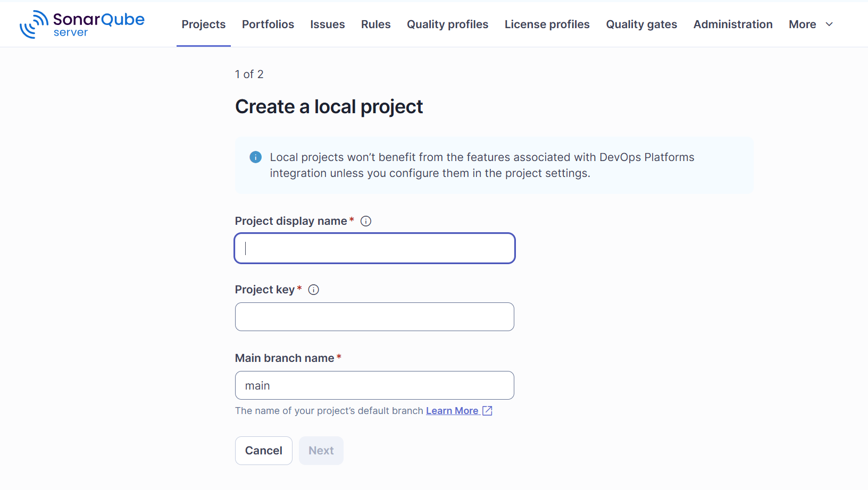This screenshot has height=490, width=868.
Task: Click the blue info icon in the notice
Action: [x=256, y=157]
